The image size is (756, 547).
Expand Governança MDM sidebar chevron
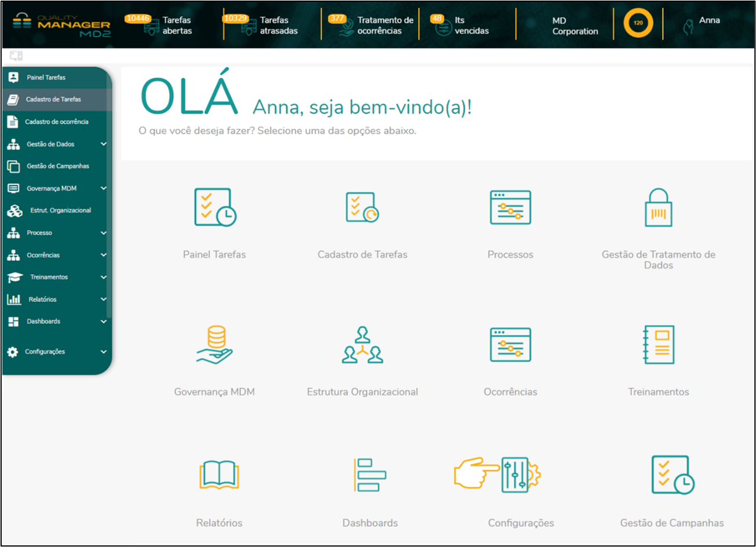103,188
